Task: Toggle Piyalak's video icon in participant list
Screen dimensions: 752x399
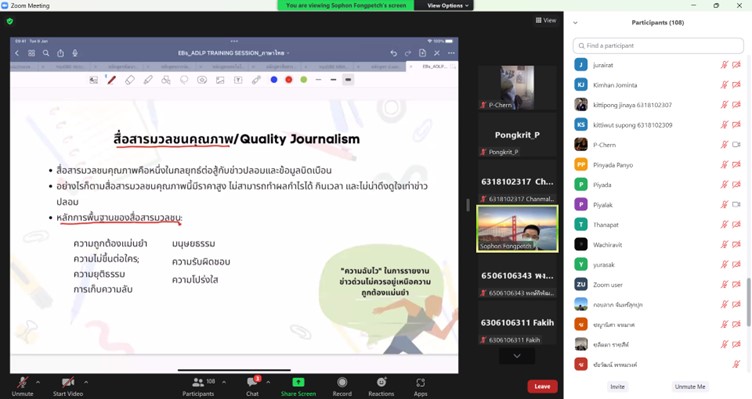Action: pyautogui.click(x=737, y=205)
